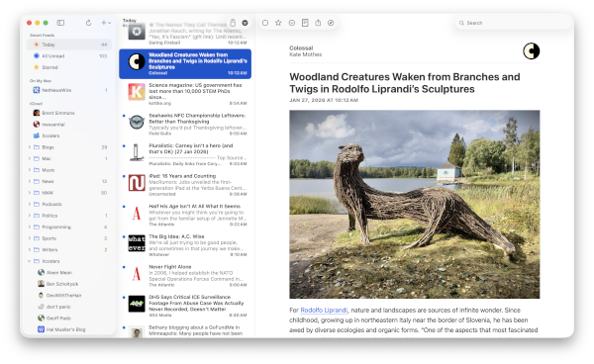The height and width of the screenshot is (364, 594).
Task: Select the All Unread smart feed
Action: pyautogui.click(x=69, y=56)
